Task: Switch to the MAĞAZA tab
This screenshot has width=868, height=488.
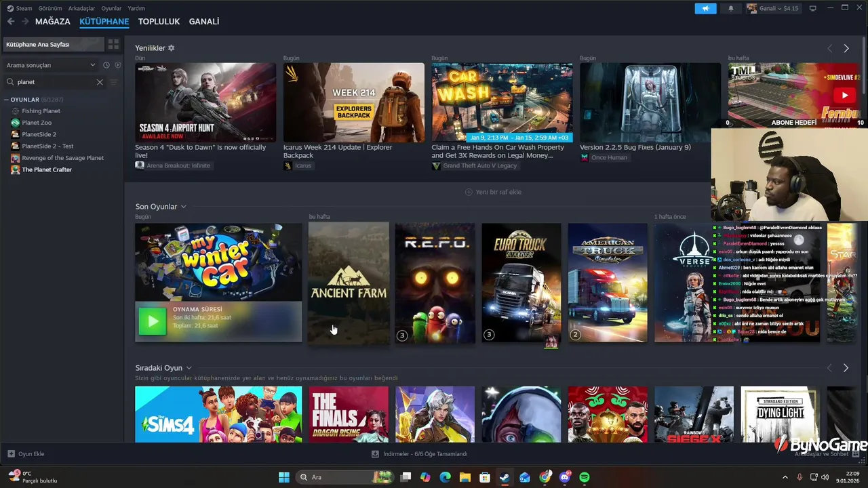Action: (53, 22)
